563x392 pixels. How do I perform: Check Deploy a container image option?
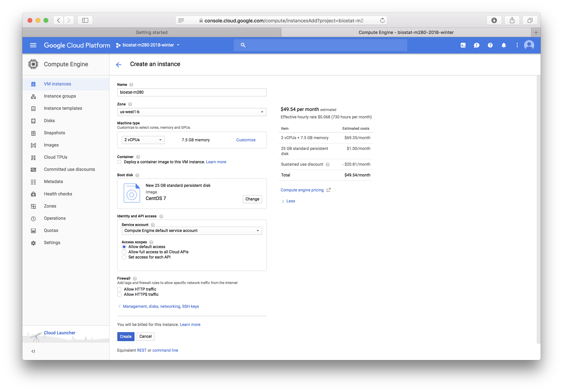click(x=120, y=162)
